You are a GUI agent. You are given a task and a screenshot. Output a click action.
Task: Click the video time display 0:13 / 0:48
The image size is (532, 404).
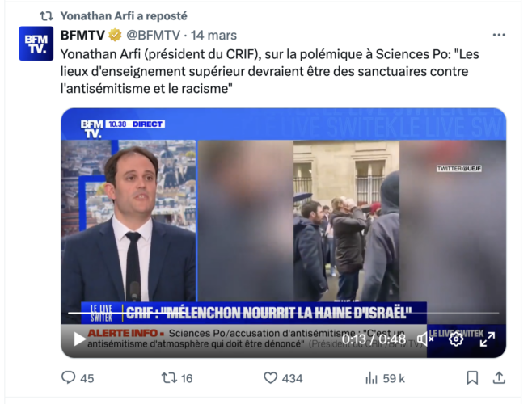pyautogui.click(x=374, y=339)
